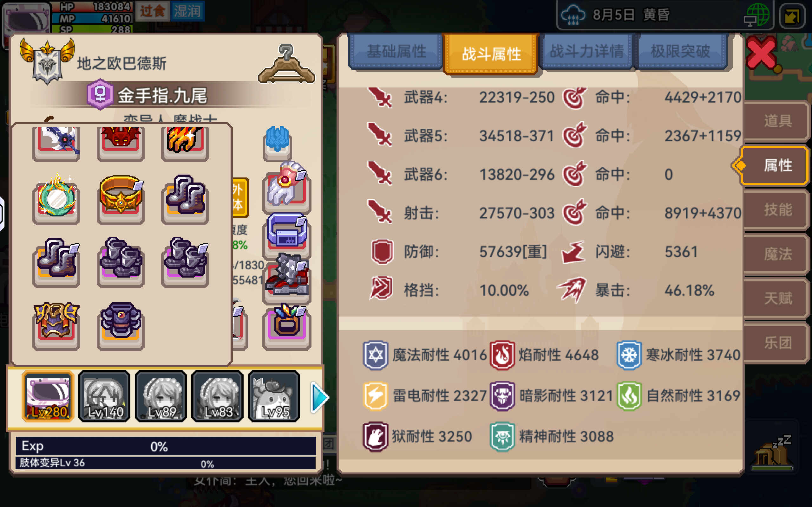Open the sleeping hut rest icon
Screen dimensions: 812x507
[x=771, y=453]
